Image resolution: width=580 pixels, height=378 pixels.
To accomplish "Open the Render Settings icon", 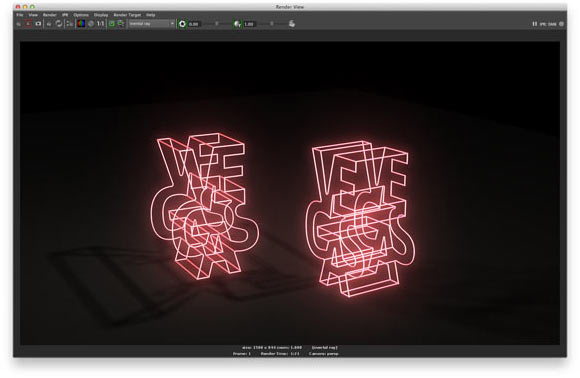I will [x=69, y=24].
